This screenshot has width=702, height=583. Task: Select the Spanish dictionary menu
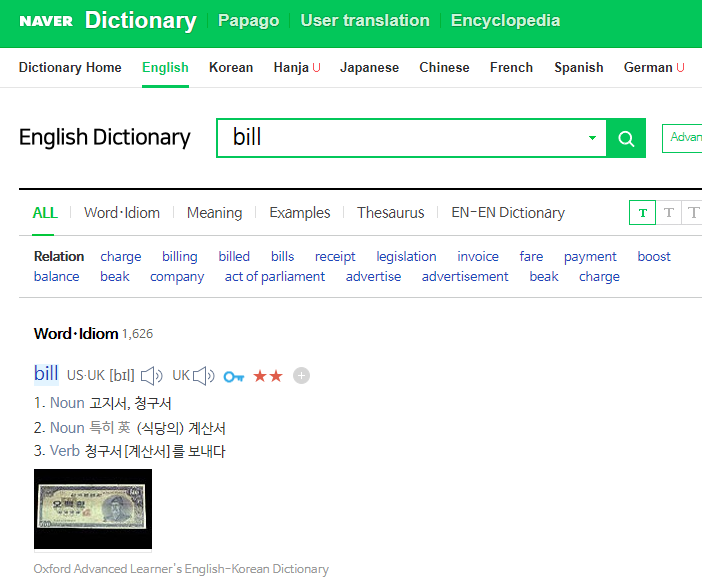click(x=578, y=68)
